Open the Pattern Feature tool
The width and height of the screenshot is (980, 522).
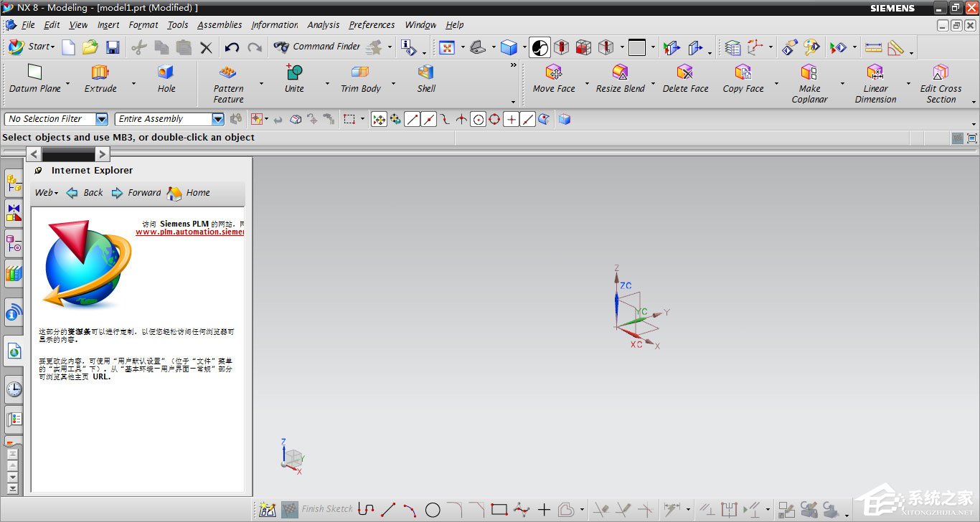click(x=228, y=72)
